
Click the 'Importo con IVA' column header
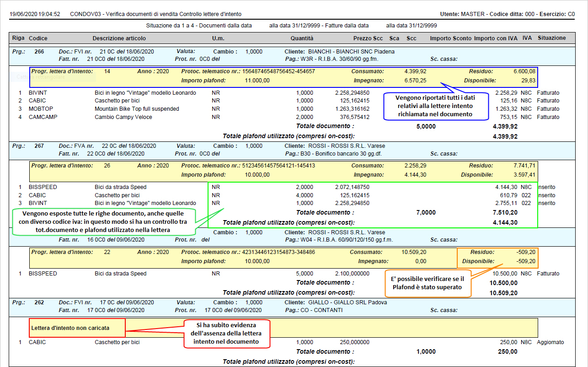pyautogui.click(x=496, y=38)
